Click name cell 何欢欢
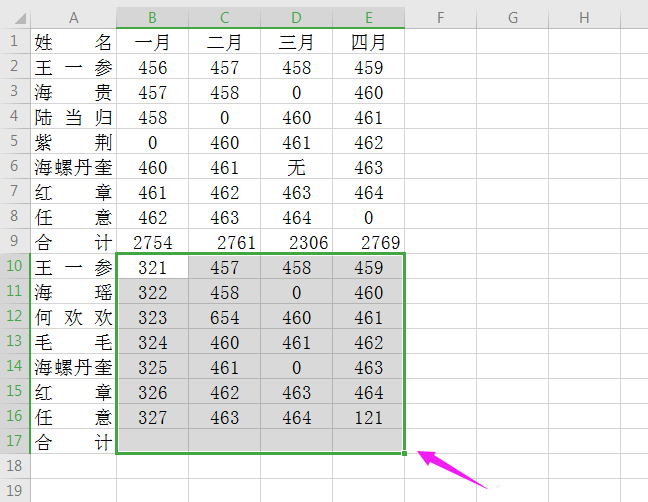648x502 pixels. (x=74, y=316)
